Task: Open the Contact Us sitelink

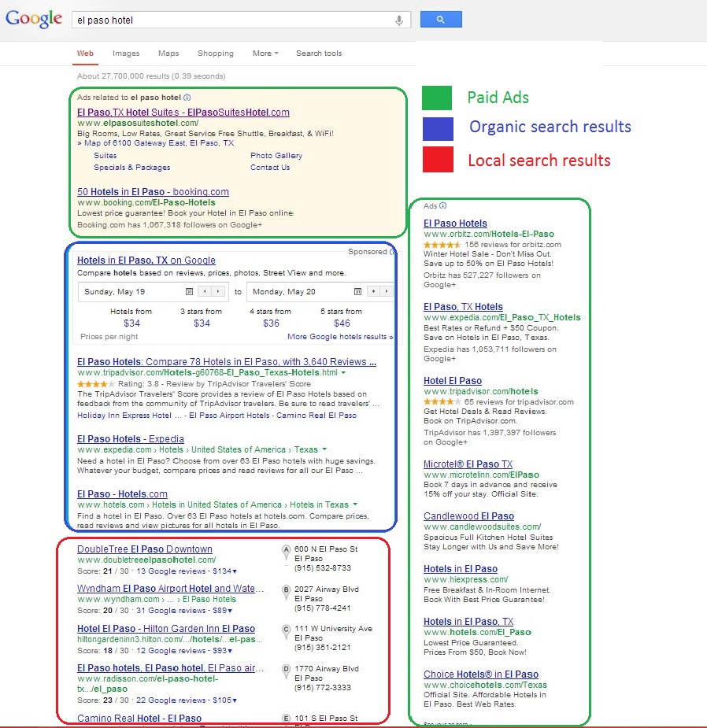Action: coord(270,167)
